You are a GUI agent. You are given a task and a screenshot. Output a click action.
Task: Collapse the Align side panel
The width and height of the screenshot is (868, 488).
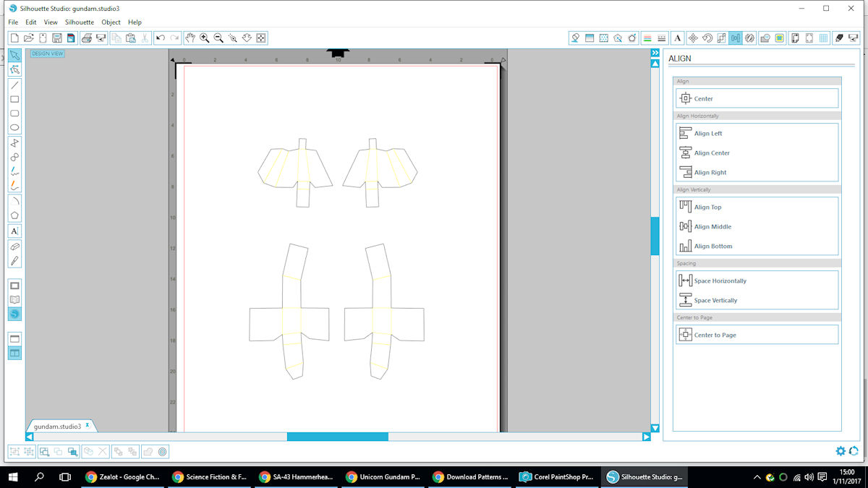(655, 53)
